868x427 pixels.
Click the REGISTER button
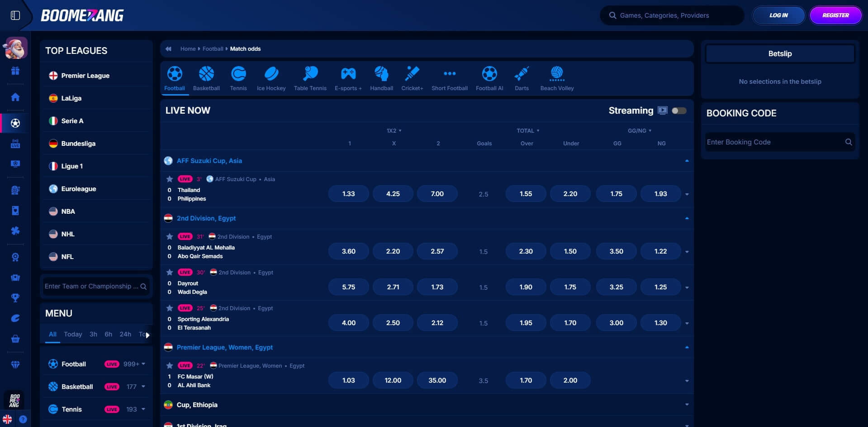click(835, 15)
